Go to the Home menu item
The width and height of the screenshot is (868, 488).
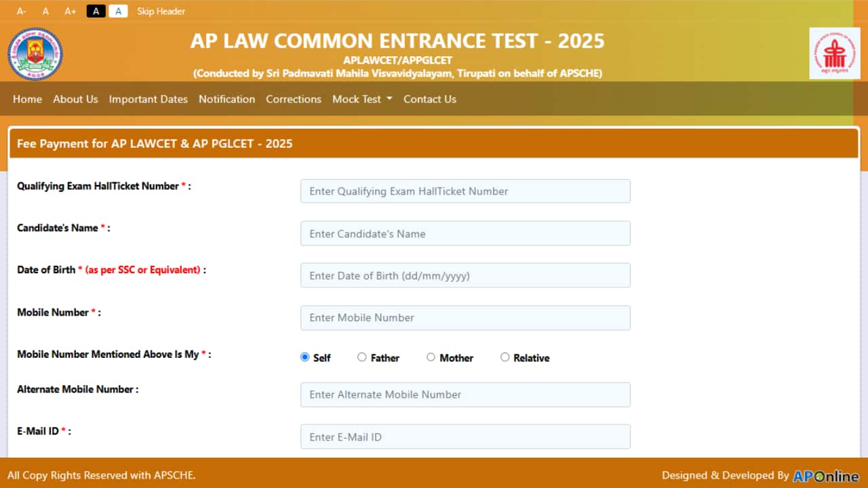point(27,99)
